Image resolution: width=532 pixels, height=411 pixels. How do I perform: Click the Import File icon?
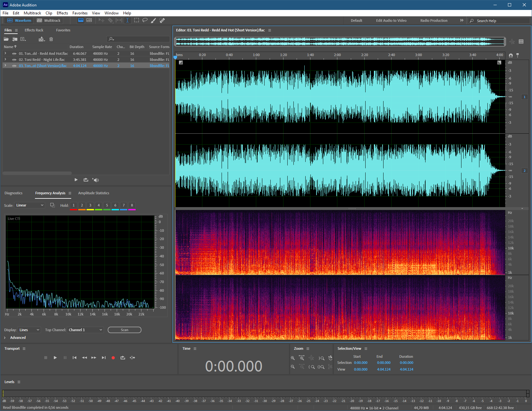15,39
